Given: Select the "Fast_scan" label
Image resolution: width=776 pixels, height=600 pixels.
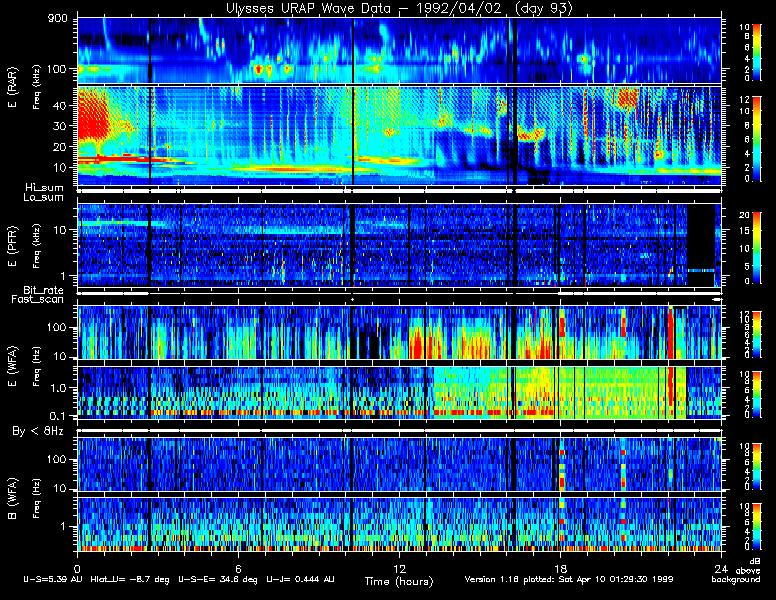Looking at the screenshot, I should click(38, 300).
